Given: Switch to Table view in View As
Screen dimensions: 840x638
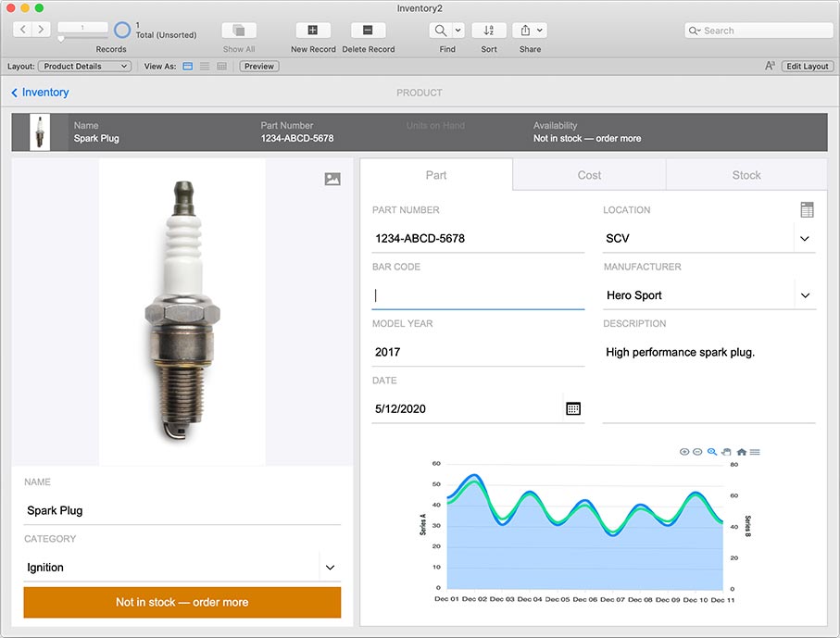Looking at the screenshot, I should tap(221, 67).
